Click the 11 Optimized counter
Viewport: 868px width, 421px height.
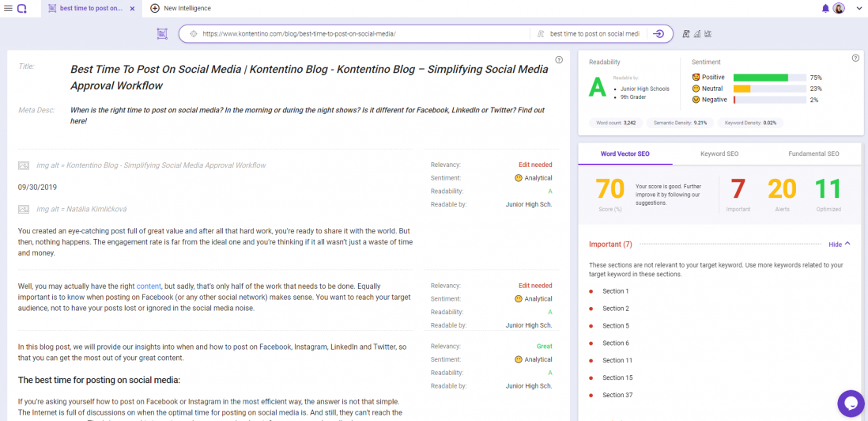(828, 189)
